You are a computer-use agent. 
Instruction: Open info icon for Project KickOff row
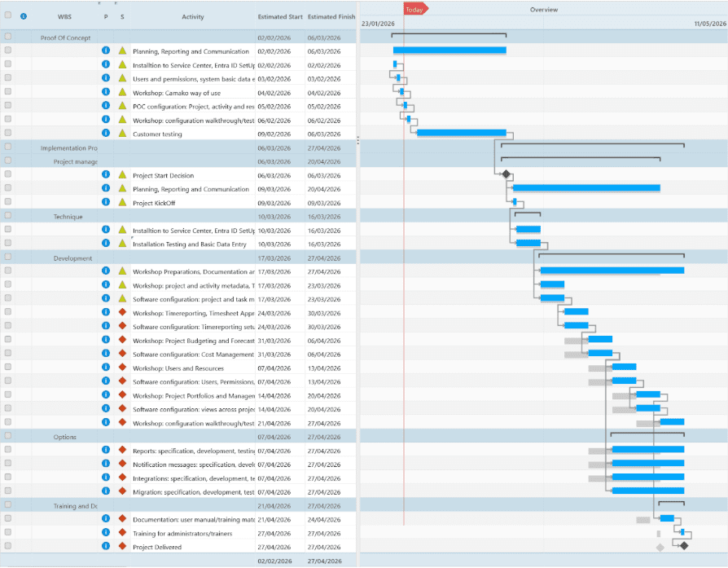click(x=106, y=202)
